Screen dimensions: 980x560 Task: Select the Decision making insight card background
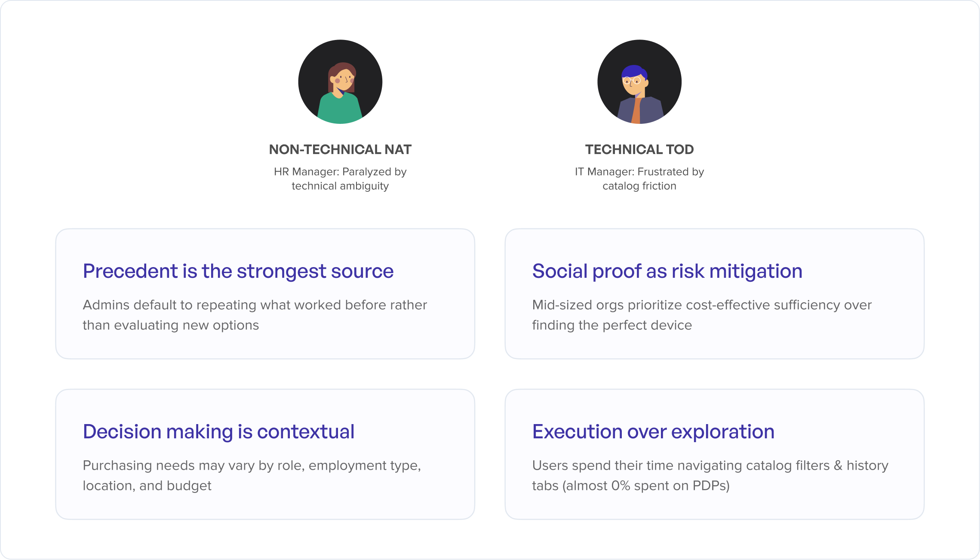[265, 454]
